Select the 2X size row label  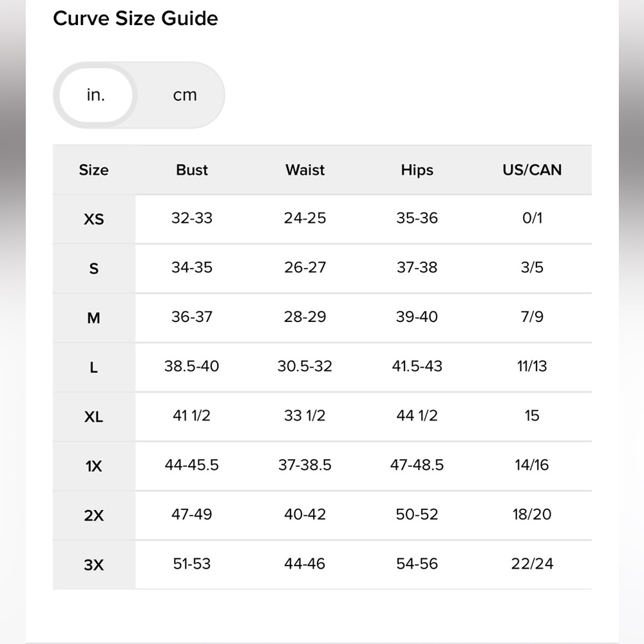pyautogui.click(x=93, y=515)
